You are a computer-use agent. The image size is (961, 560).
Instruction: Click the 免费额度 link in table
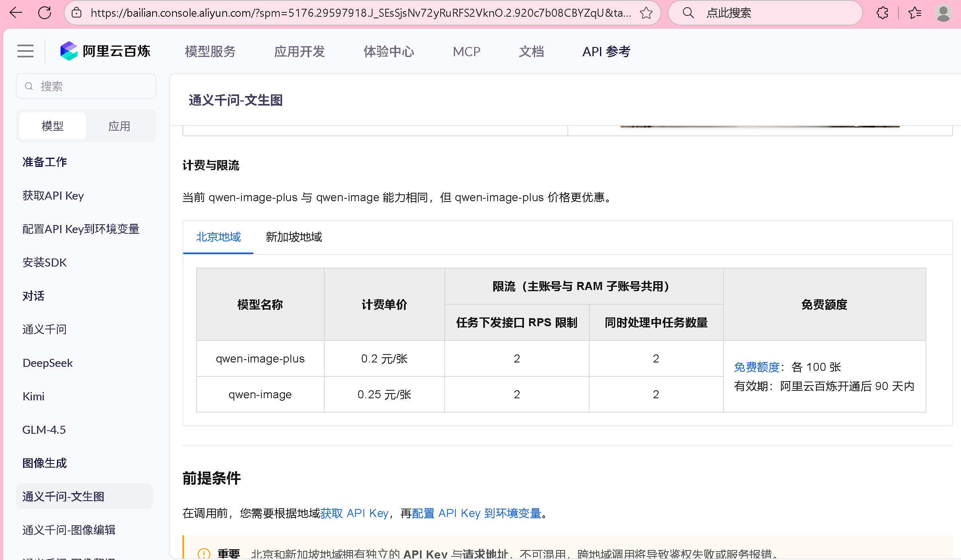(756, 367)
